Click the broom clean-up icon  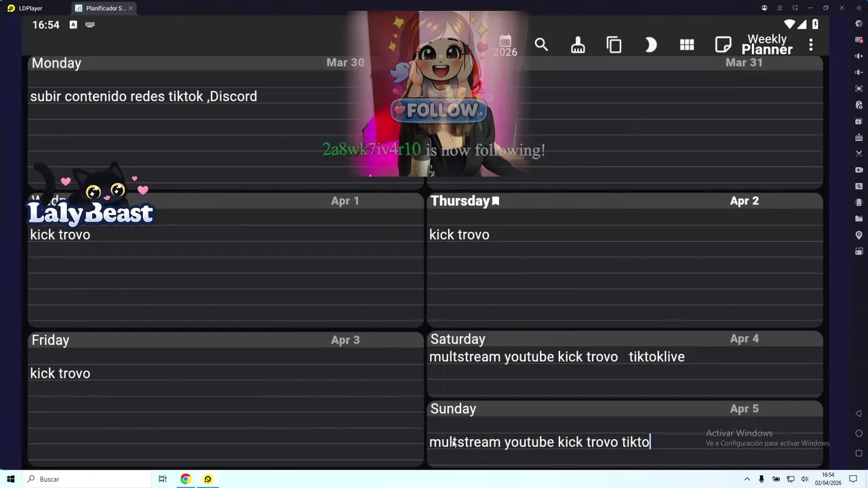pos(578,45)
